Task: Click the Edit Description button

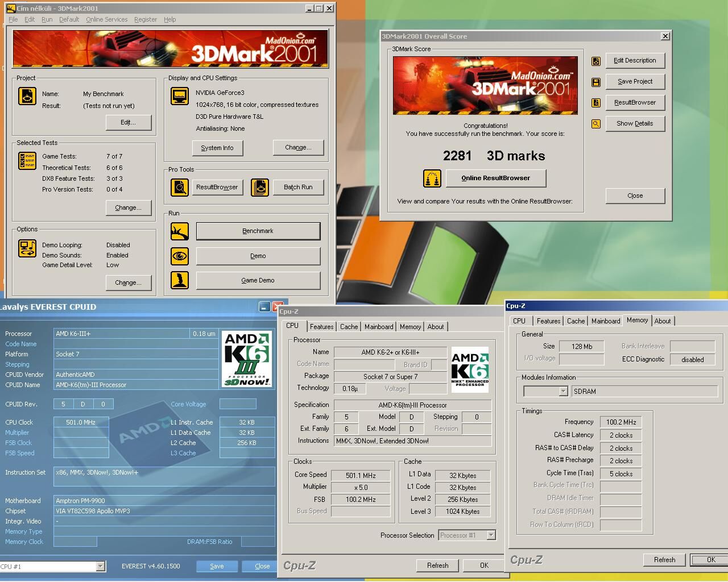Action: (635, 60)
